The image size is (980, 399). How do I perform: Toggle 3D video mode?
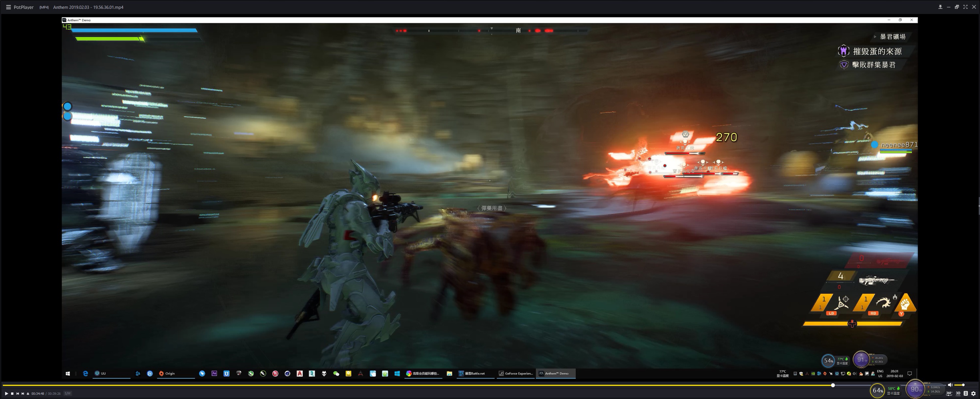pos(958,393)
